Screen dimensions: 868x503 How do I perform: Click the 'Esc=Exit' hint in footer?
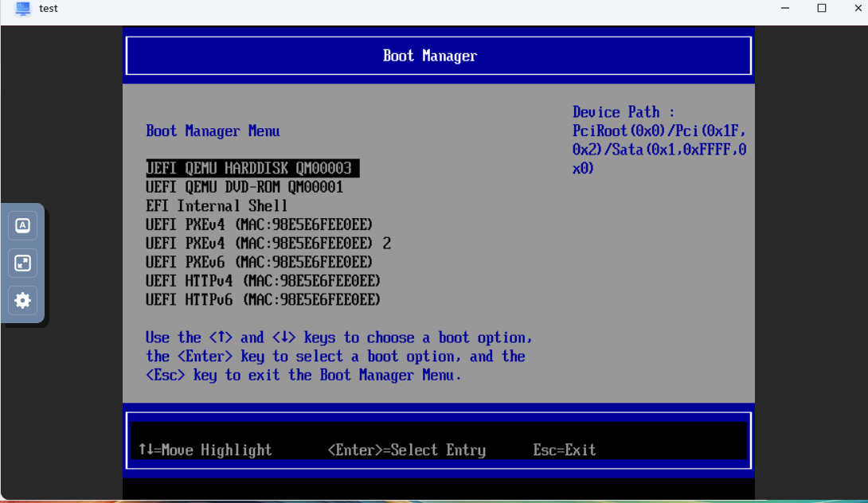(565, 450)
